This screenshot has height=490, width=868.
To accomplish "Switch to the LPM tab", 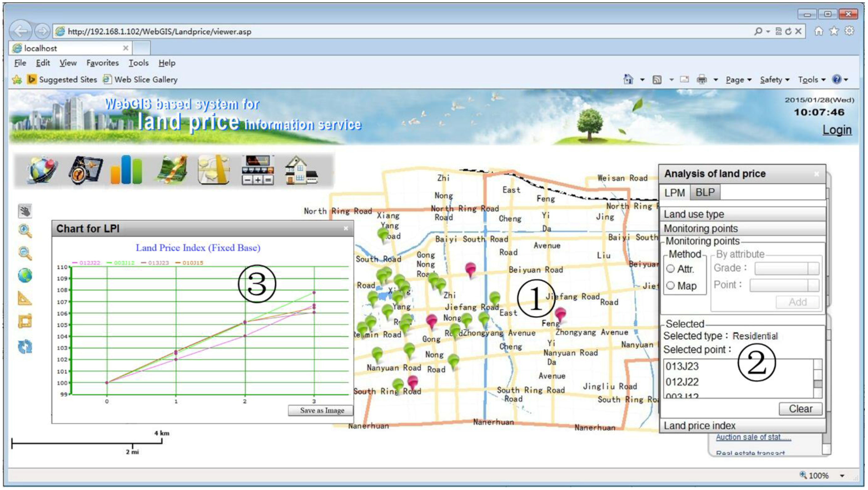I will click(675, 193).
